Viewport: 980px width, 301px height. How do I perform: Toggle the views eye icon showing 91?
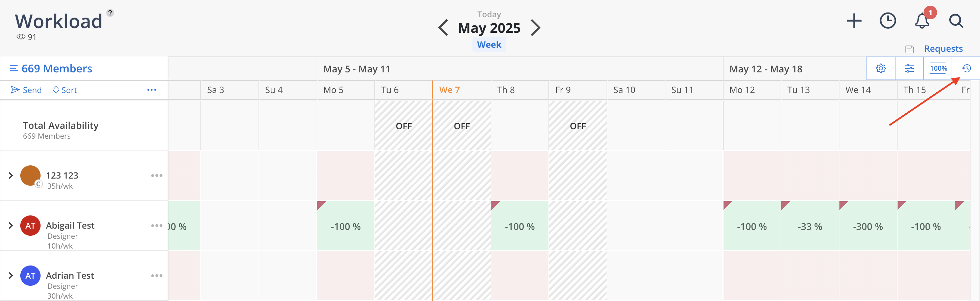(x=21, y=37)
